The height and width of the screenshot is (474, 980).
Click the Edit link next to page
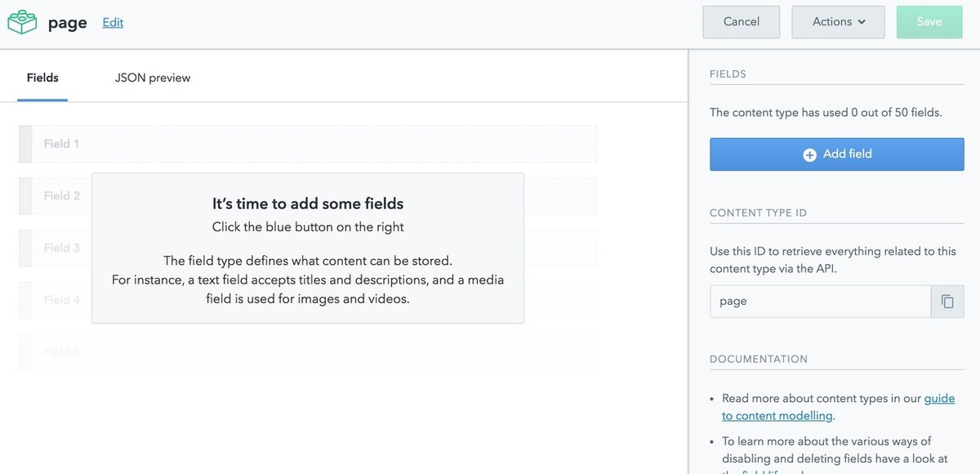pyautogui.click(x=113, y=22)
